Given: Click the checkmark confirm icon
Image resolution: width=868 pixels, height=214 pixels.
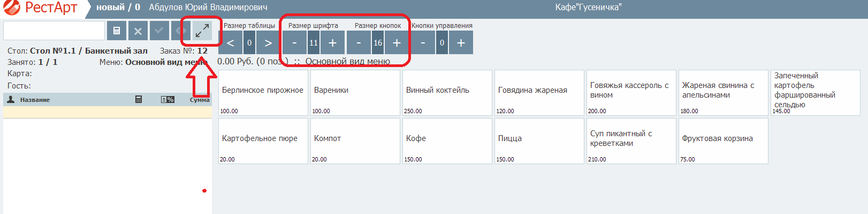Looking at the screenshot, I should 159,31.
